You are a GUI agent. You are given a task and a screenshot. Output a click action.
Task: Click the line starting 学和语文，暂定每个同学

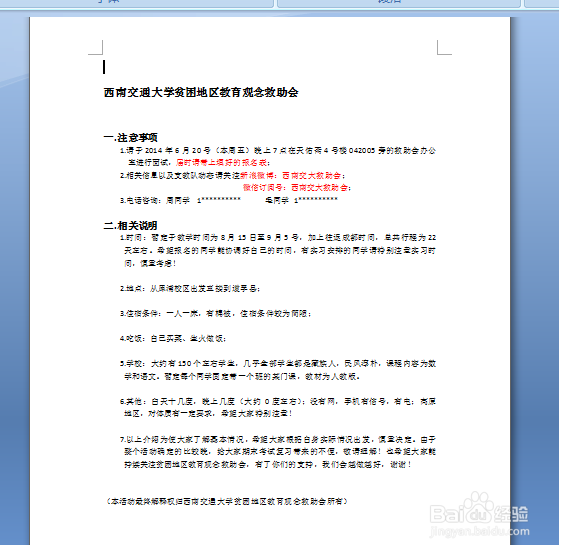(x=242, y=377)
